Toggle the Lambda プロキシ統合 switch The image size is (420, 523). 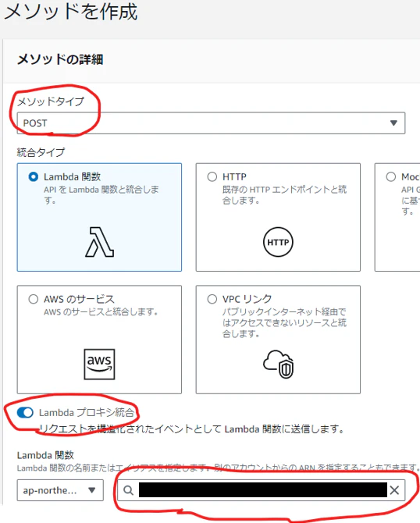click(x=25, y=413)
